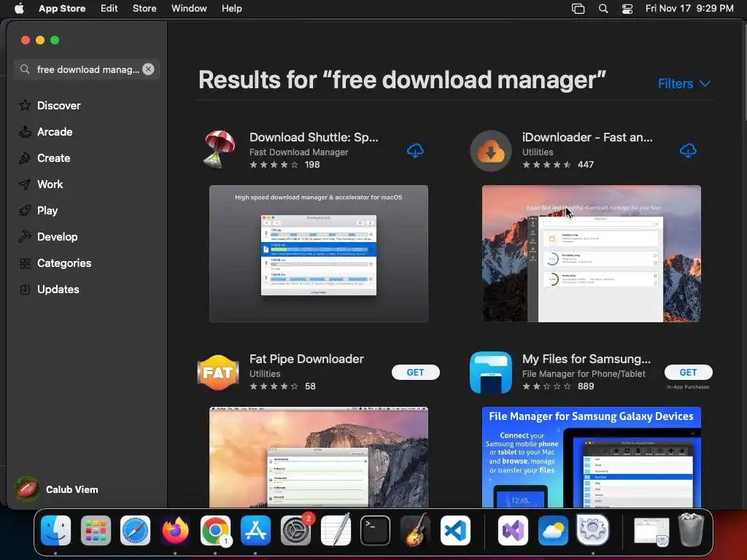Open Control Center in menu bar

tap(627, 9)
